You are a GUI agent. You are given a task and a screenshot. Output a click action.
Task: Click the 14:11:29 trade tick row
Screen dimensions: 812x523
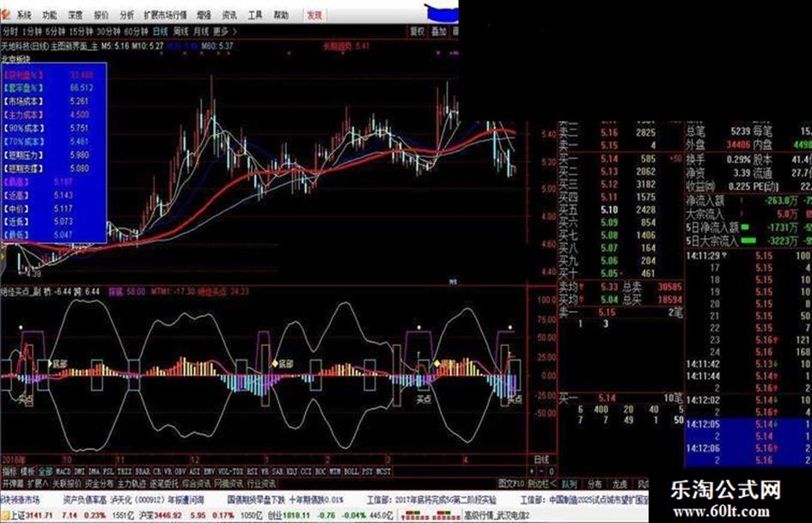748,255
